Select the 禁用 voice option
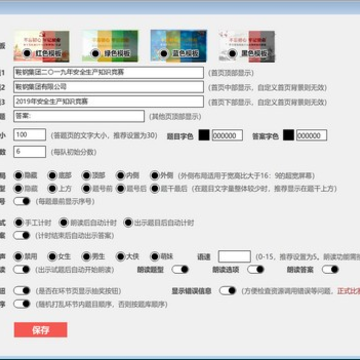Screen dimensions: 360x360 18,257
